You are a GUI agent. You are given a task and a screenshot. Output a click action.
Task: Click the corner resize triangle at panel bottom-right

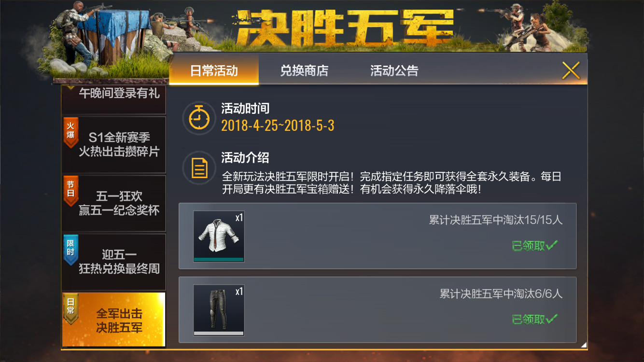pyautogui.click(x=584, y=345)
